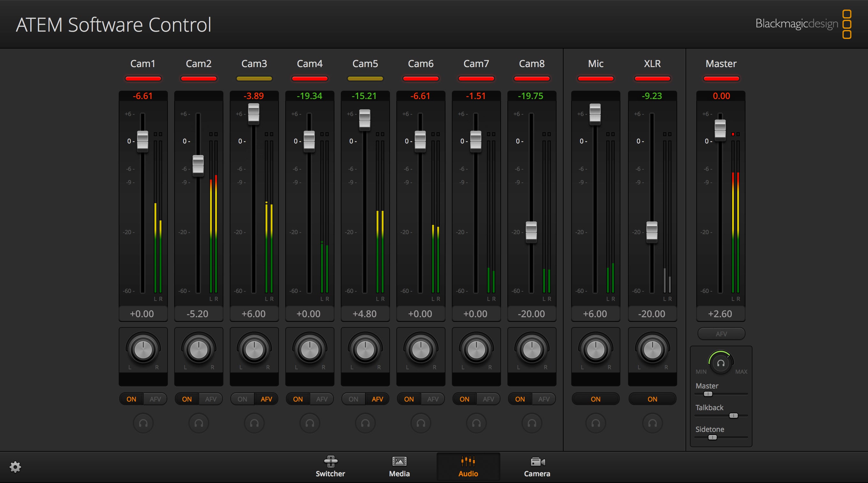Image resolution: width=868 pixels, height=483 pixels.
Task: Click the Cam7 balance pan knob
Action: tap(476, 349)
